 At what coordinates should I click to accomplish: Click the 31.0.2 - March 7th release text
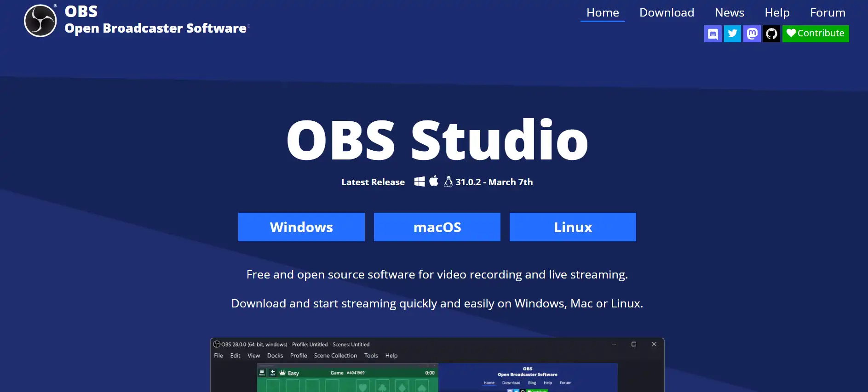pos(494,182)
